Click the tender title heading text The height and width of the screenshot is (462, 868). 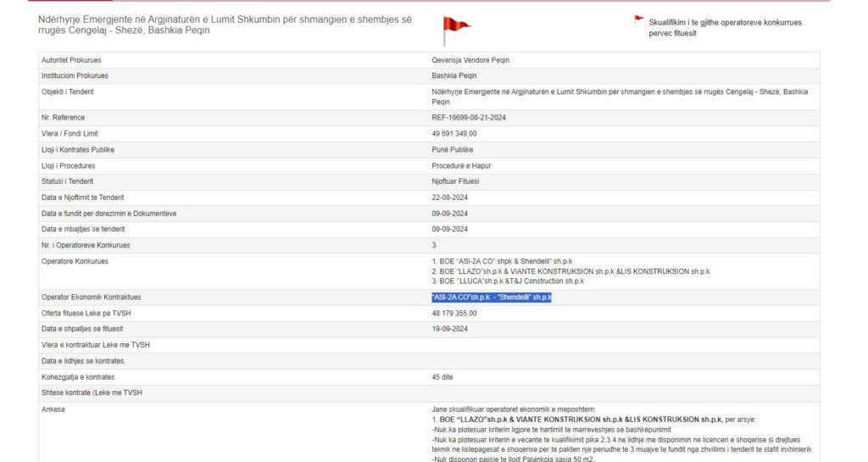pyautogui.click(x=225, y=25)
